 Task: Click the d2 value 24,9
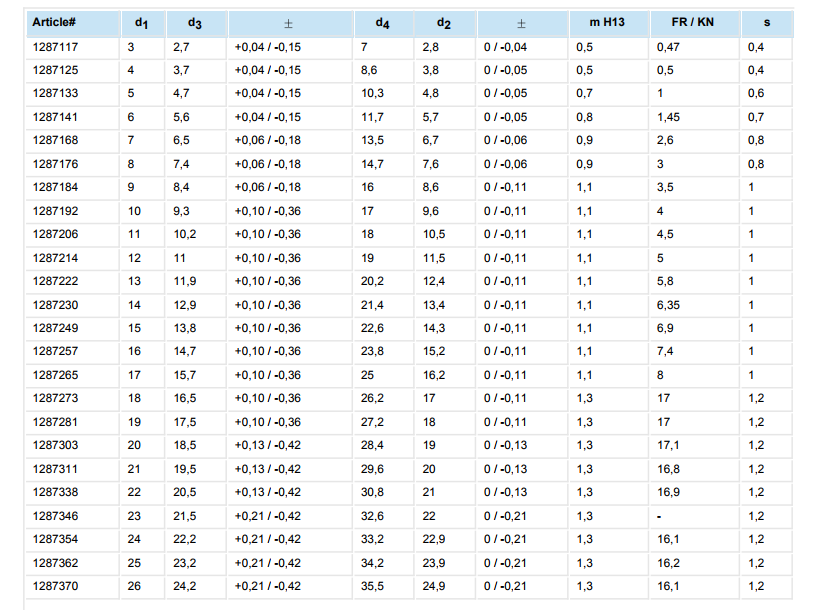pyautogui.click(x=433, y=586)
